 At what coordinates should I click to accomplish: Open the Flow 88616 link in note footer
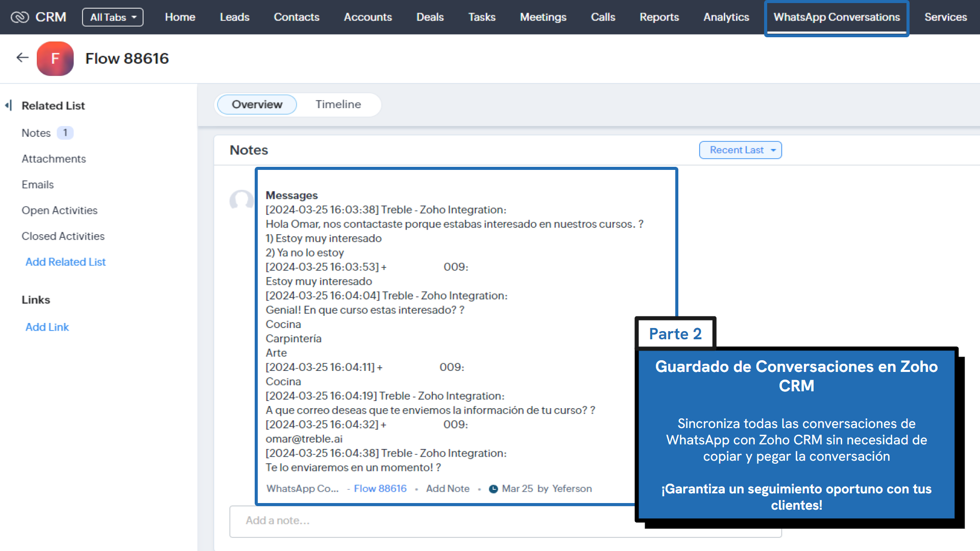click(380, 489)
